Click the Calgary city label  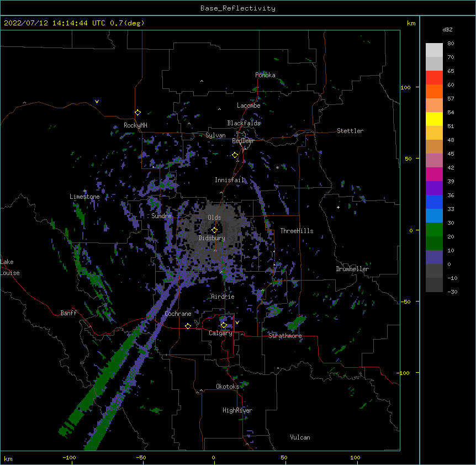220,333
